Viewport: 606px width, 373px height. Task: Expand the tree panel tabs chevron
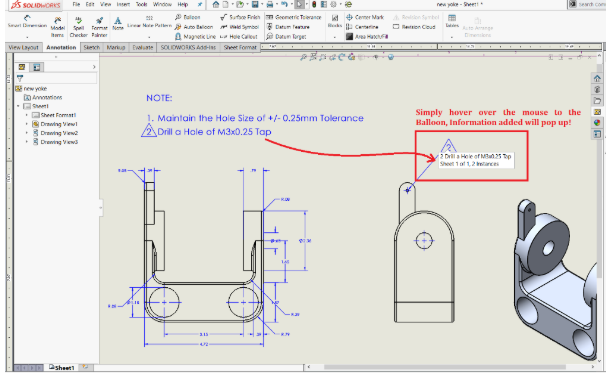click(x=94, y=67)
